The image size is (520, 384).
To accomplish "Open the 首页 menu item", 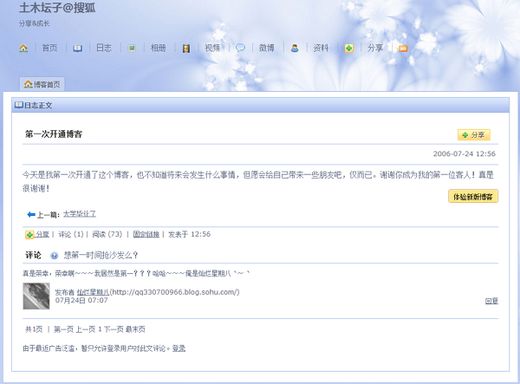I will pos(50,48).
